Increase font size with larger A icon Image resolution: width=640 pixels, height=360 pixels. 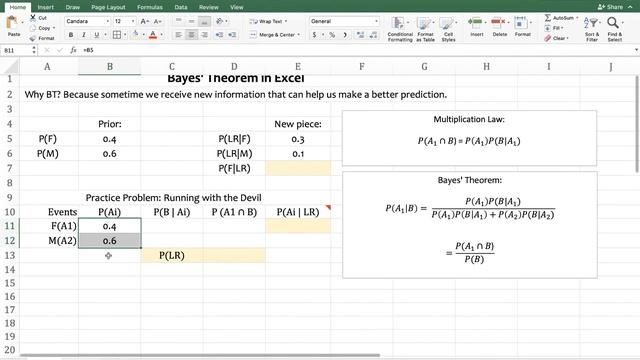[144, 21]
